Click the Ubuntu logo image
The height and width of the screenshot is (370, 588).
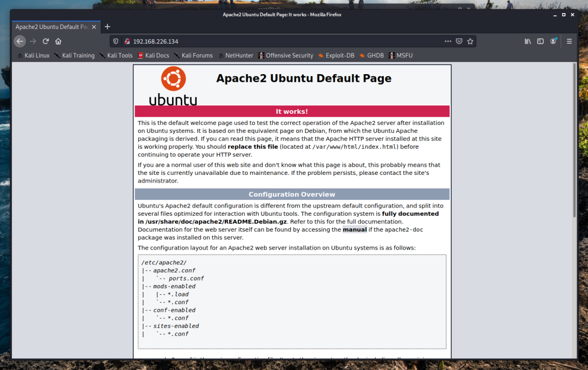173,86
